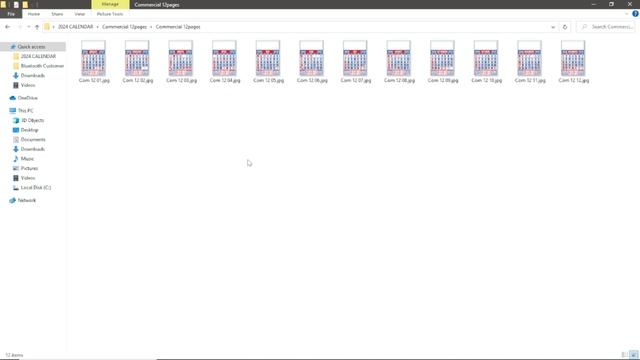Open Downloads under Quick access
This screenshot has height=360, width=640.
click(x=33, y=76)
